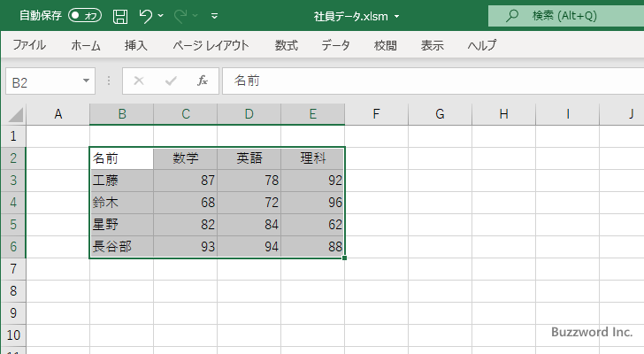Click the cell with name 長谷部

click(121, 247)
